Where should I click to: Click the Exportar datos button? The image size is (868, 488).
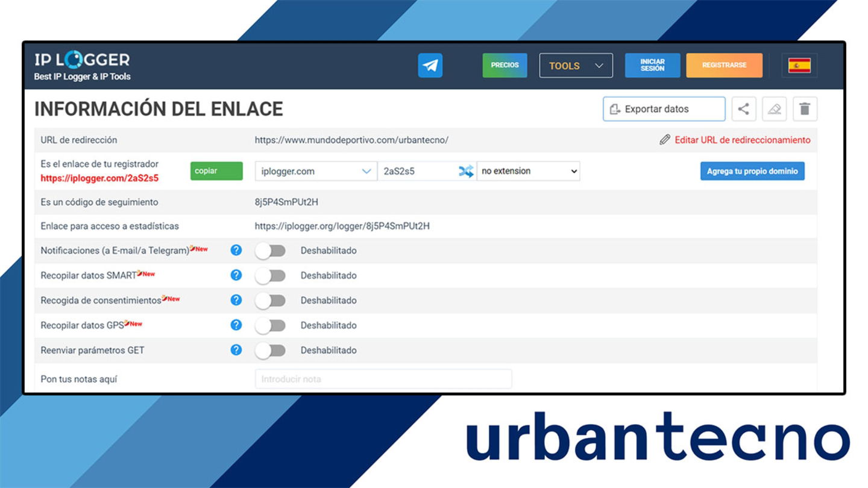(664, 109)
